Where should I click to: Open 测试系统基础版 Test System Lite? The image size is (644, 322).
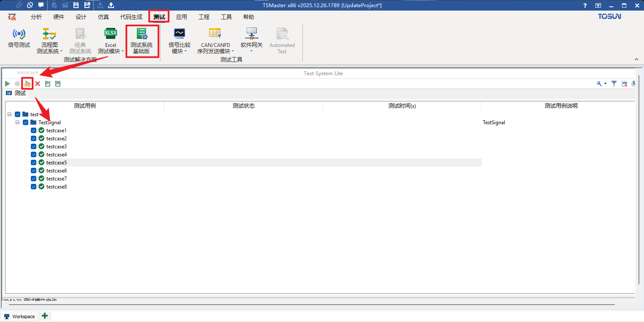[141, 41]
